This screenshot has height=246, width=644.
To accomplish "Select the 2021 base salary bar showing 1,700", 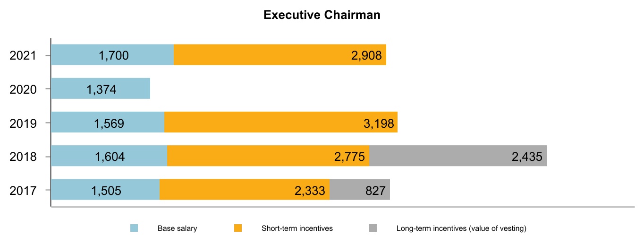I will 112,55.
